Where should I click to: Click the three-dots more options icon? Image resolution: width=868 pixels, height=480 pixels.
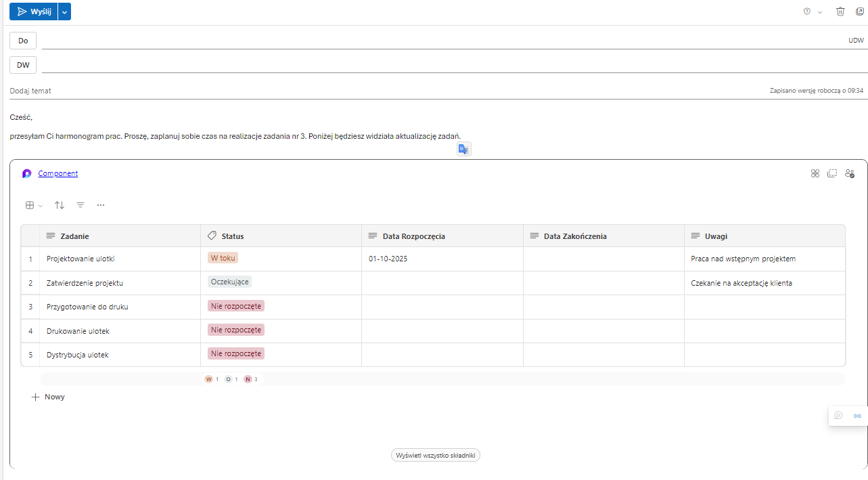tap(101, 205)
